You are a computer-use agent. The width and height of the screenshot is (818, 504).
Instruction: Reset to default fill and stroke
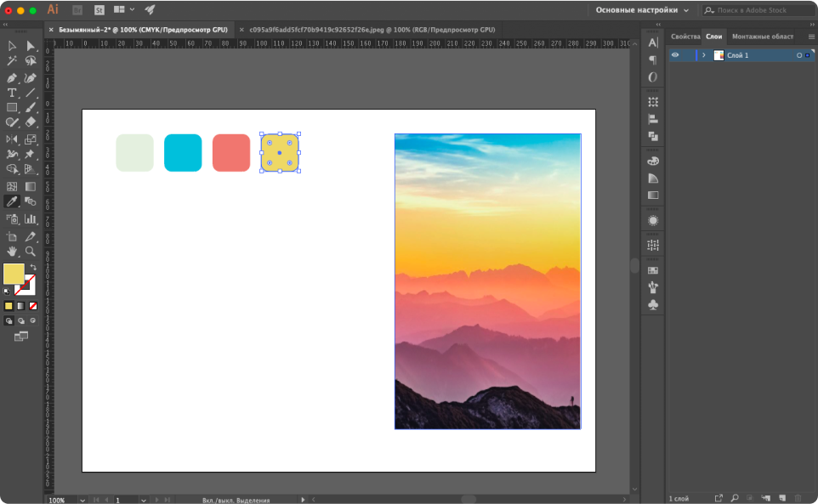6,292
